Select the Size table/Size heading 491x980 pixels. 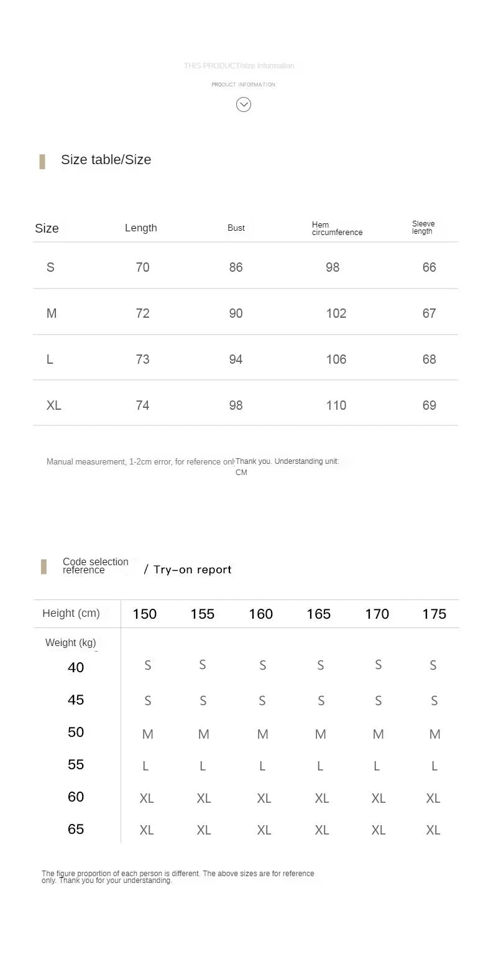(x=106, y=160)
